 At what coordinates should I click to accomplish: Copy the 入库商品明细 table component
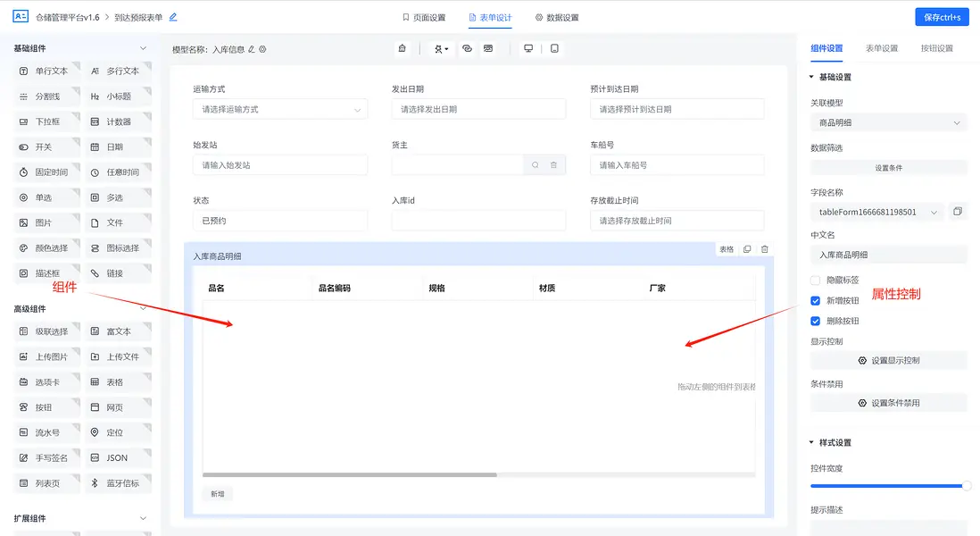(747, 249)
